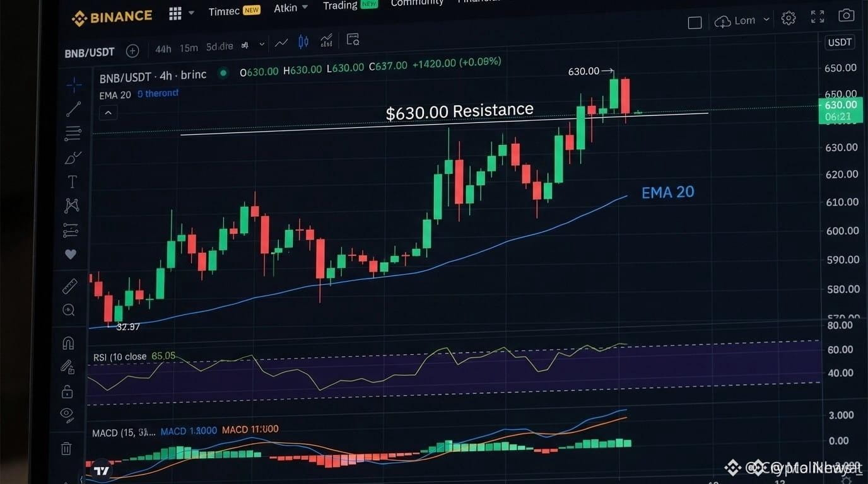Click the Binance logo
Screen dimensions: 868x484
112,17
